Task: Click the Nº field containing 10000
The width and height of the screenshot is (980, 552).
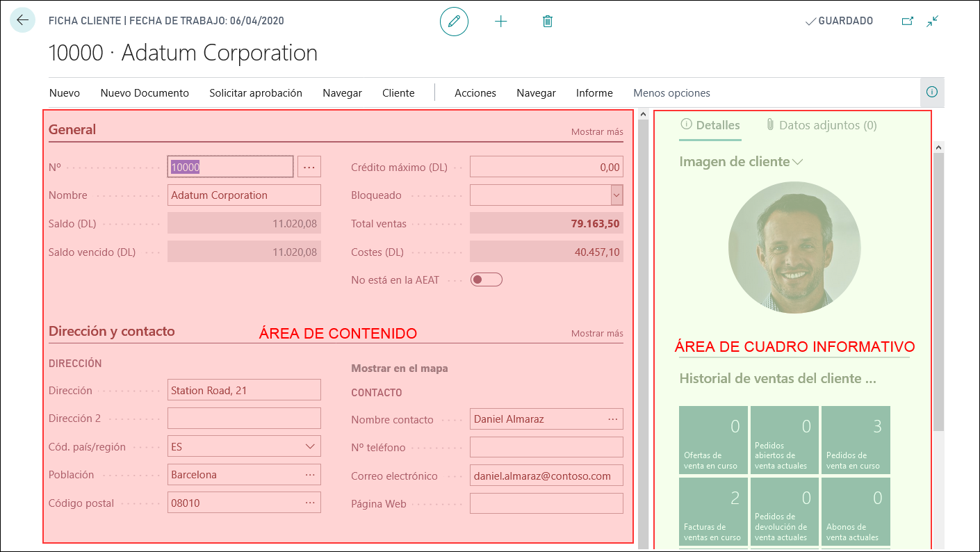Action: 230,167
